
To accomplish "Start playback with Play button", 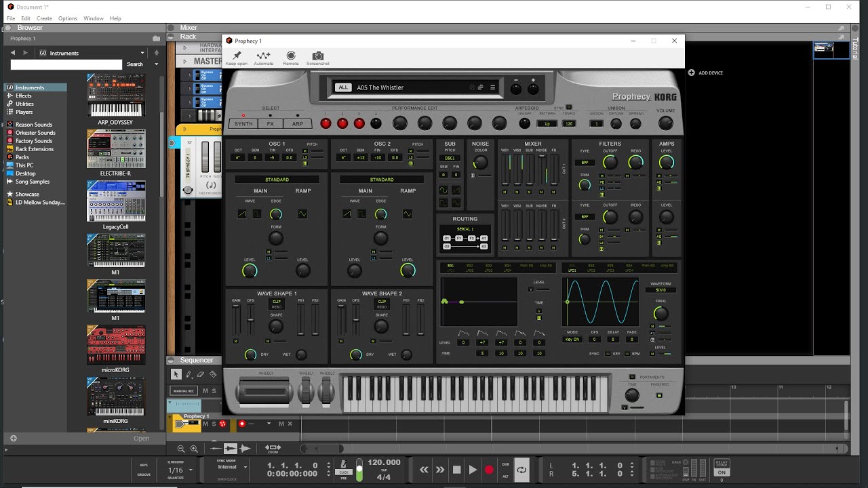I will click(473, 470).
